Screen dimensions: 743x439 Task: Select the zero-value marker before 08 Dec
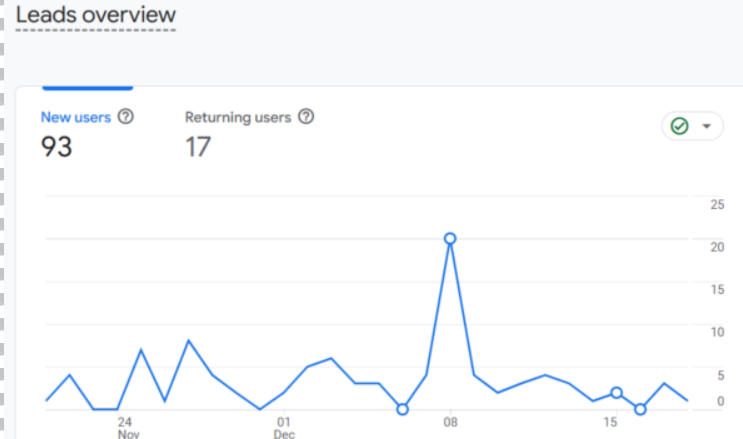tap(402, 409)
